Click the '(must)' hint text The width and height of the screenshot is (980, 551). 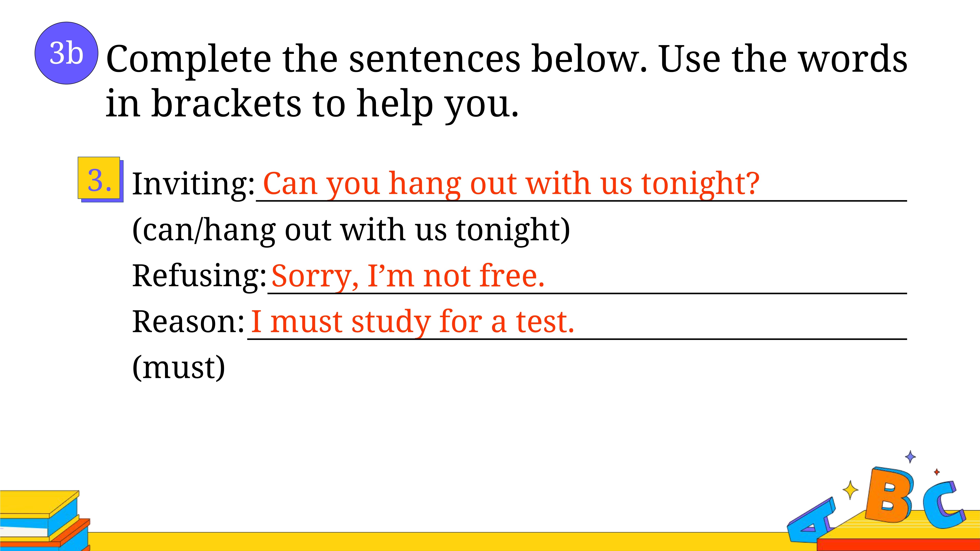(179, 368)
